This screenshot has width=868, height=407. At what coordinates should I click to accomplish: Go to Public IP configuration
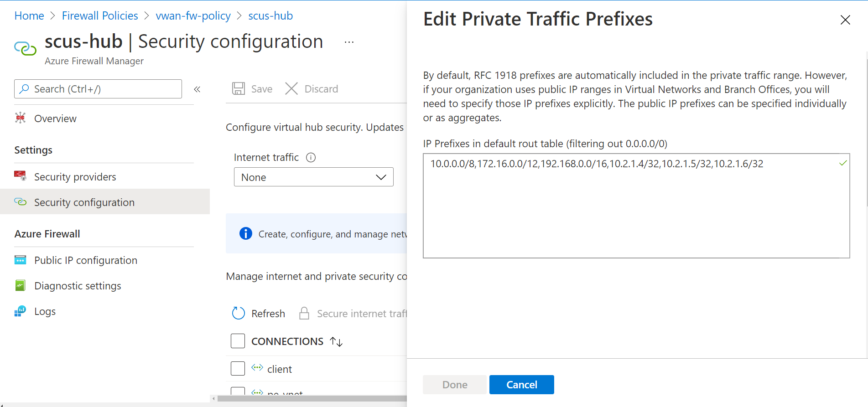pyautogui.click(x=85, y=260)
